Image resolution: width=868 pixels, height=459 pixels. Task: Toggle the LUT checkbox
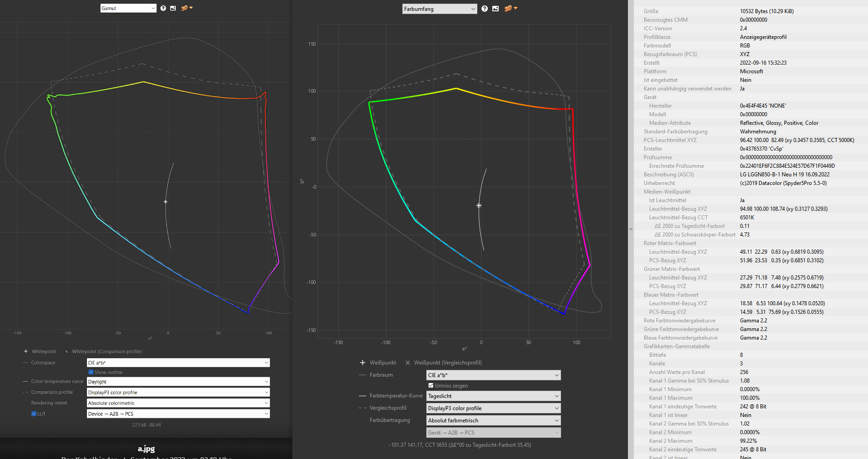pos(34,414)
